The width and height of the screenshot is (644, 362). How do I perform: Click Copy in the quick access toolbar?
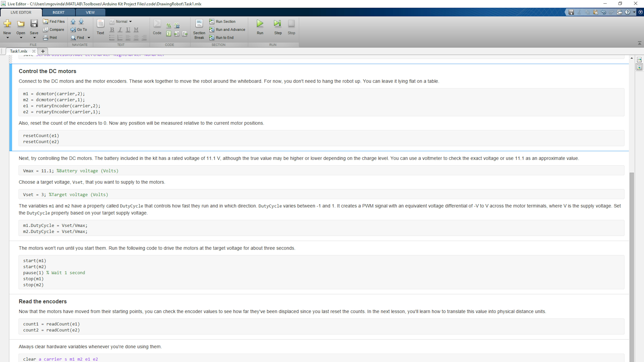pyautogui.click(x=588, y=12)
